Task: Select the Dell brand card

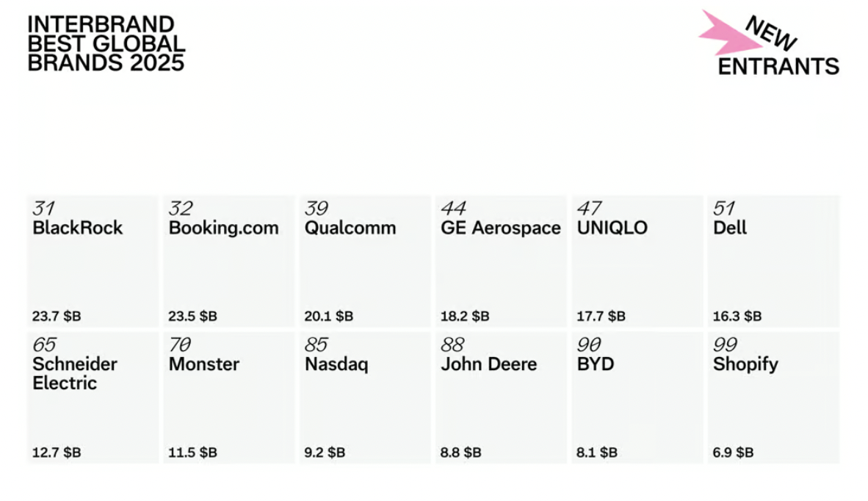Action: [773, 261]
